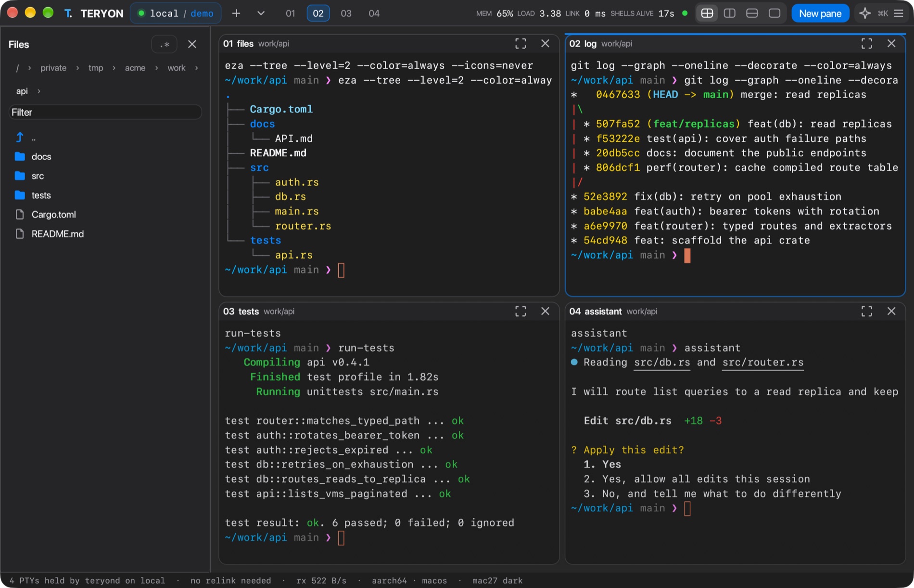Select README.md in Files sidebar
Screen dimensions: 914x588
click(57, 234)
